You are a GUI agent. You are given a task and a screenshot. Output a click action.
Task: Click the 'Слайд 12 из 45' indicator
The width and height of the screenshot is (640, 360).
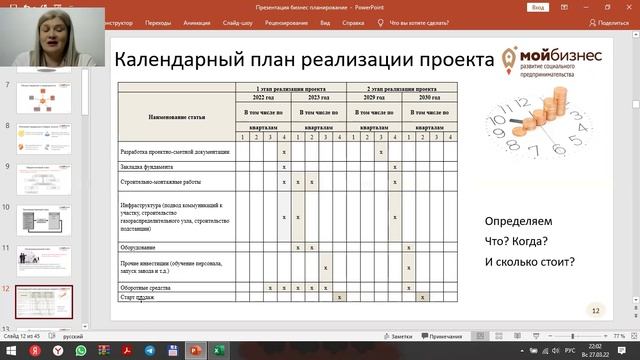tap(22, 336)
